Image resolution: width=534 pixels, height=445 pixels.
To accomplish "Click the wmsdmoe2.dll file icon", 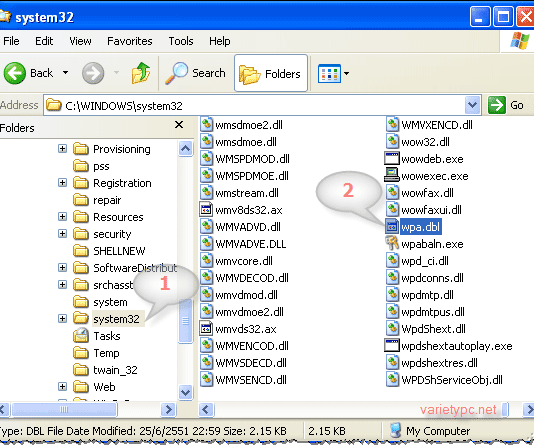I will [206, 125].
